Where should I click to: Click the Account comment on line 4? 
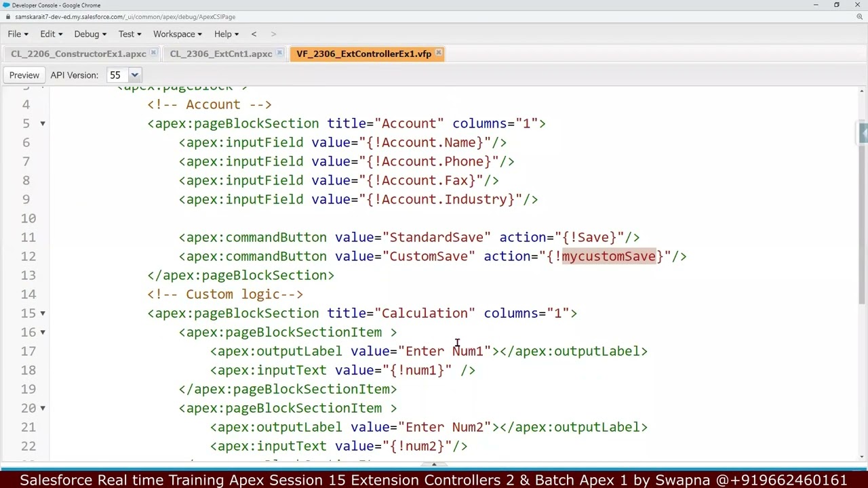tap(210, 104)
